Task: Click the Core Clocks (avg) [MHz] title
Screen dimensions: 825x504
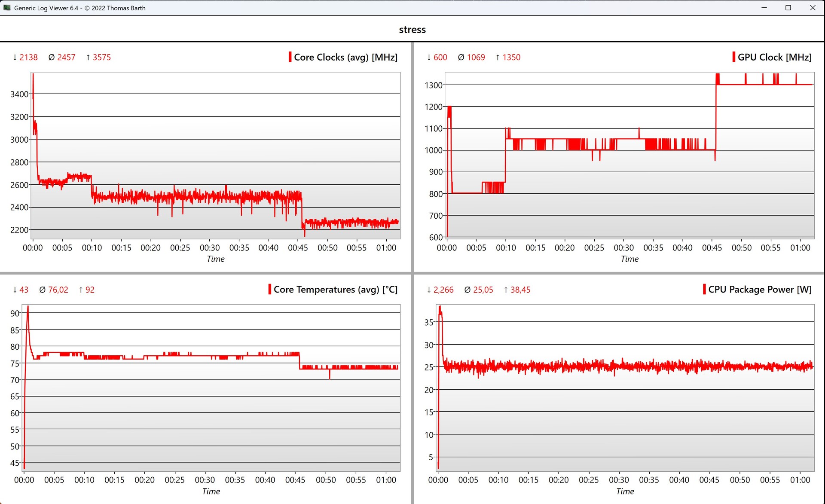Action: click(x=345, y=57)
